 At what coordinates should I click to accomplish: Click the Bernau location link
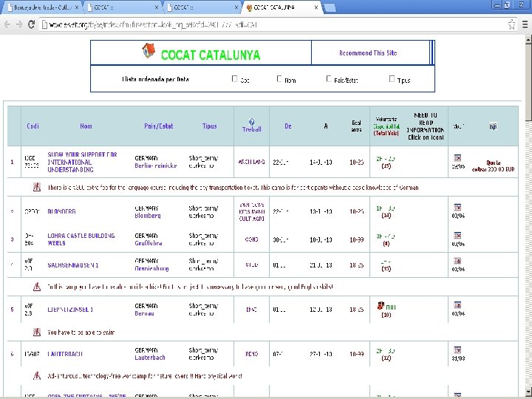pos(144,313)
